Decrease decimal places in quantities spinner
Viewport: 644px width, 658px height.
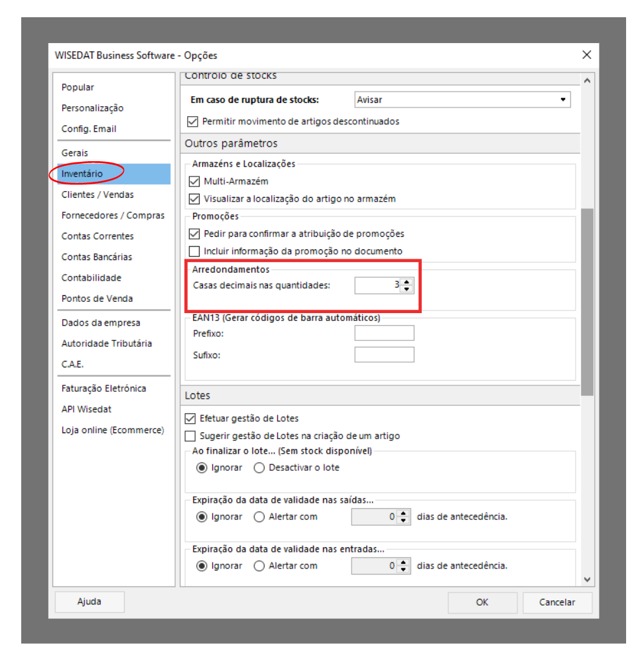click(407, 289)
